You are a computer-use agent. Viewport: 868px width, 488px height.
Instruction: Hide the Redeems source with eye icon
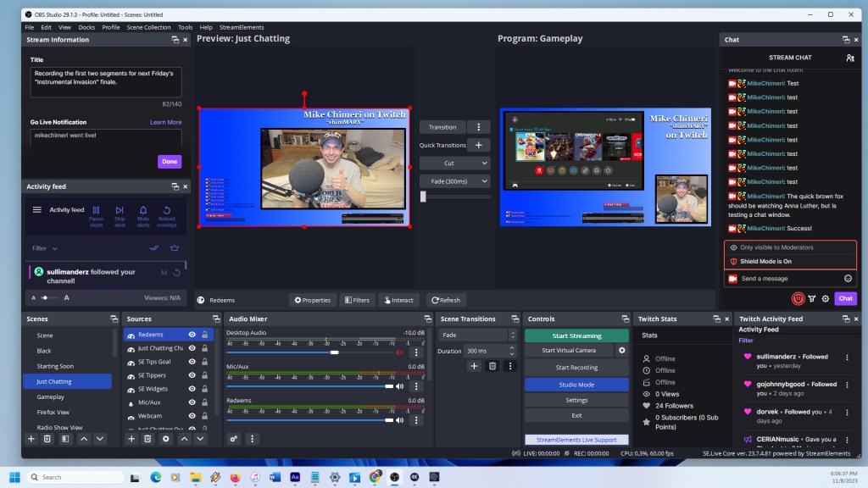pos(192,335)
